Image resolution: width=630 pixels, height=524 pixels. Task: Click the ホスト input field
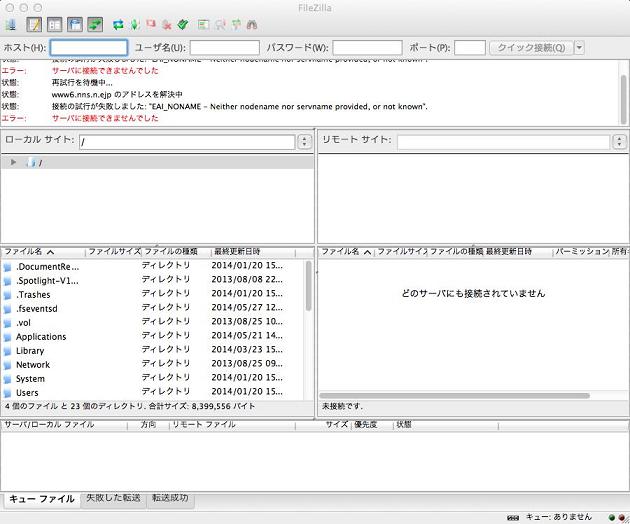pyautogui.click(x=89, y=47)
